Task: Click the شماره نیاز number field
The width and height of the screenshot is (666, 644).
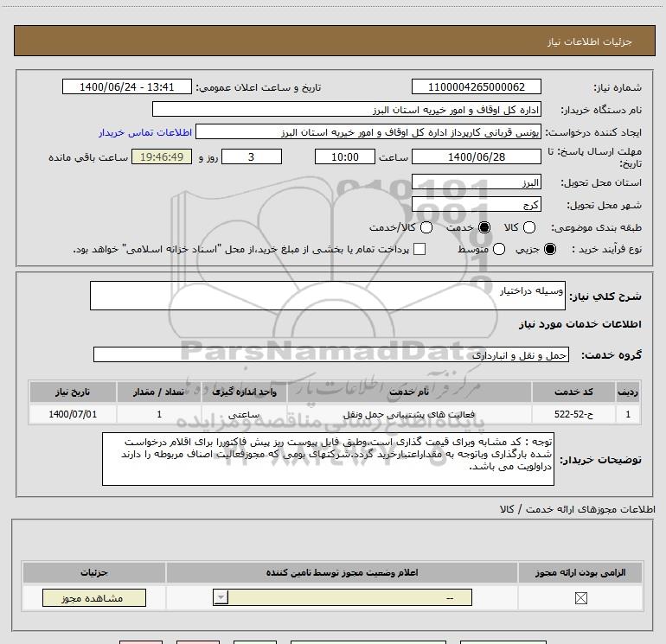Action: (x=476, y=87)
